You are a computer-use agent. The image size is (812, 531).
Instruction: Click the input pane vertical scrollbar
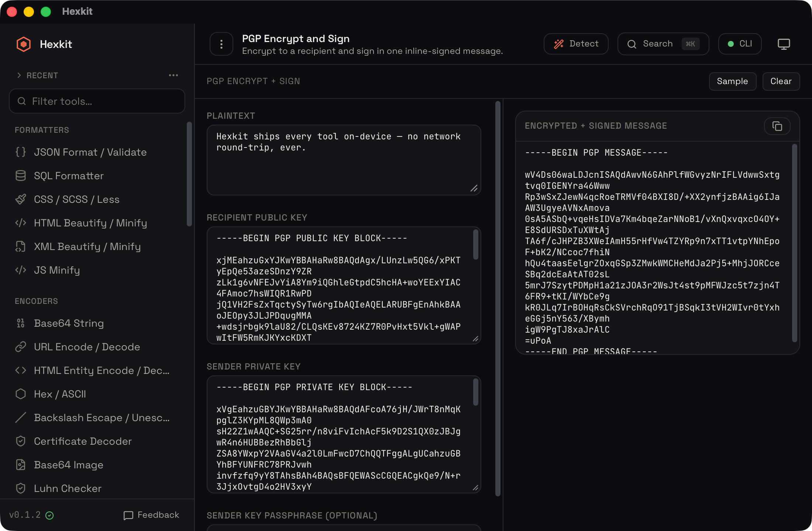498,299
